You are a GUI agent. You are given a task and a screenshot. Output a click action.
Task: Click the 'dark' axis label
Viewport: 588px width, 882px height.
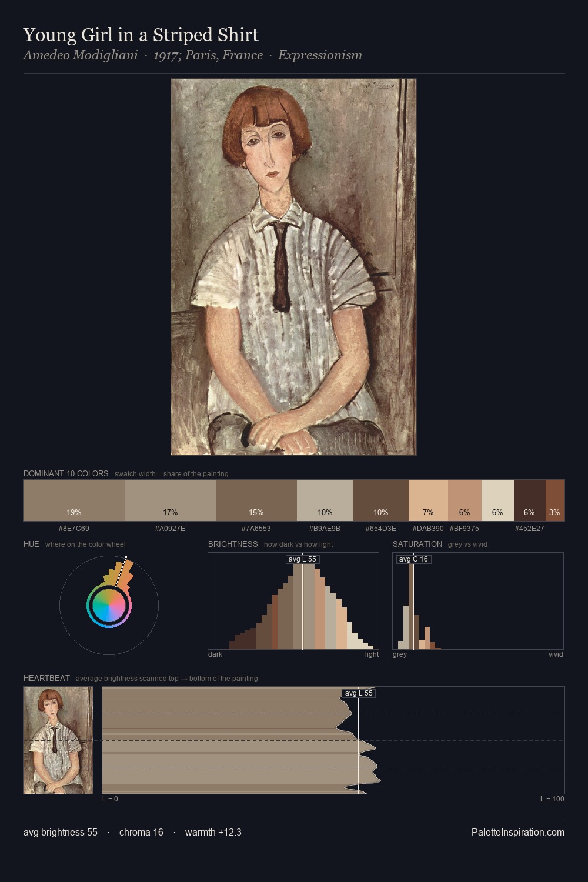215,654
